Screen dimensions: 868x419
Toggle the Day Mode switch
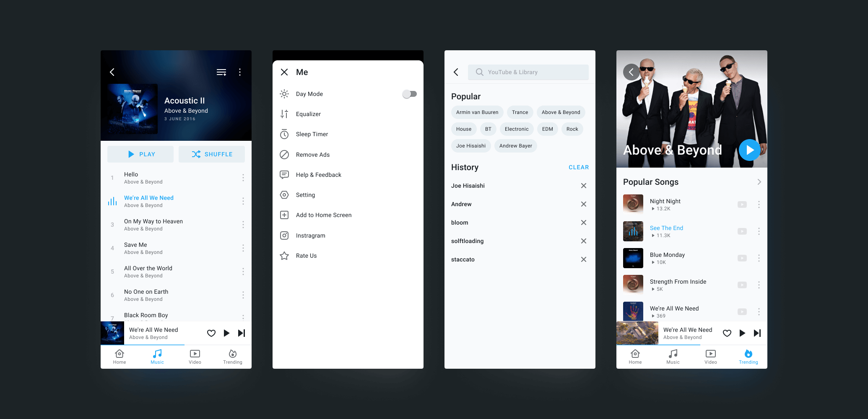409,94
